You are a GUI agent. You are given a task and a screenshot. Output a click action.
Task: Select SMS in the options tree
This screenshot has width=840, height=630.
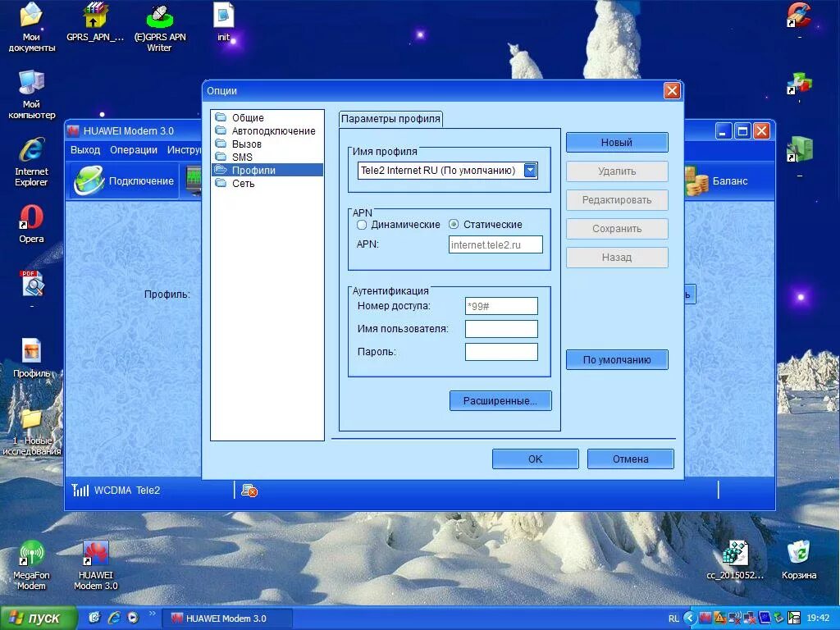pyautogui.click(x=242, y=157)
